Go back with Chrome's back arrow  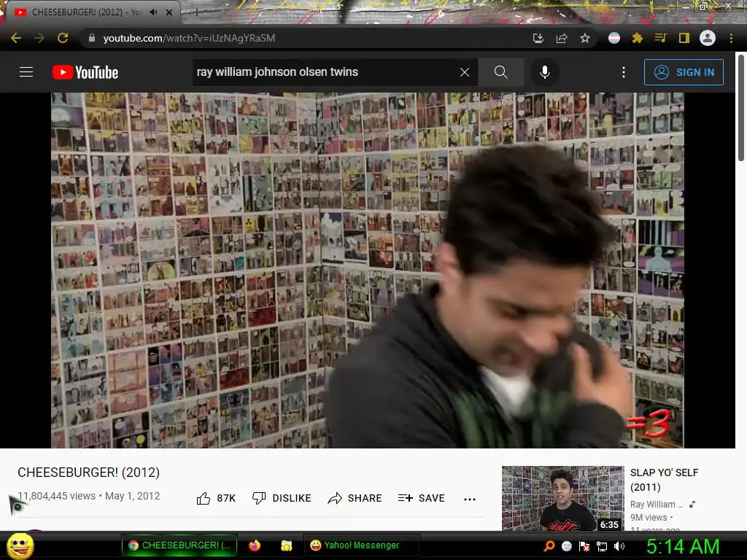point(16,38)
